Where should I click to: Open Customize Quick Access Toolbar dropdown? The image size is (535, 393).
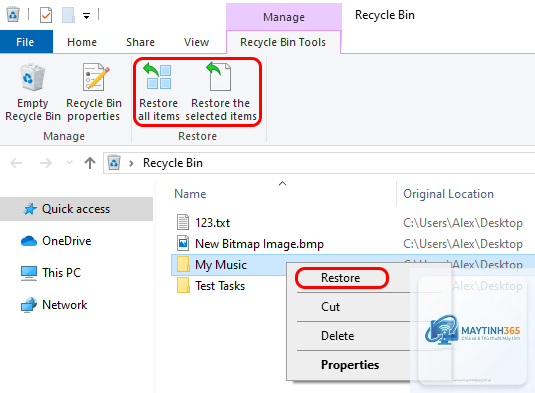pos(87,16)
